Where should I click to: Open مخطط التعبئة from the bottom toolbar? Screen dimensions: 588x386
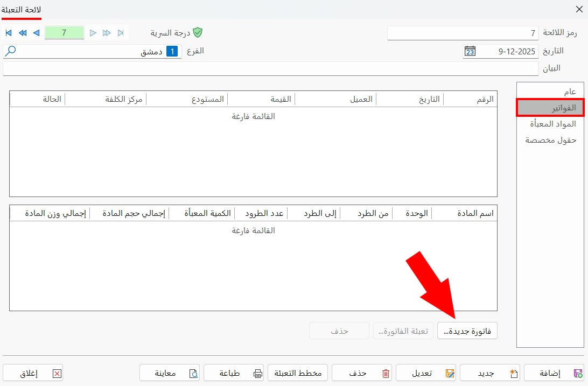298,373
